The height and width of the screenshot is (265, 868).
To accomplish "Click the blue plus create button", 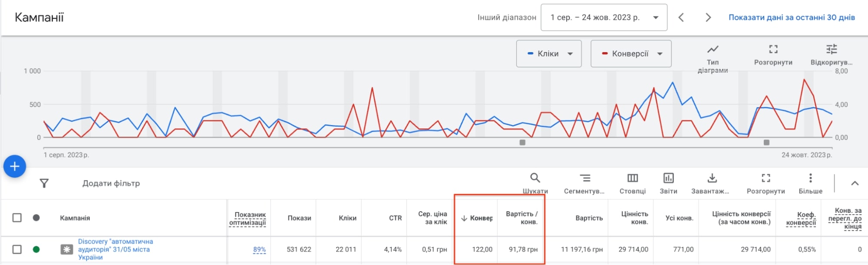I will [15, 166].
